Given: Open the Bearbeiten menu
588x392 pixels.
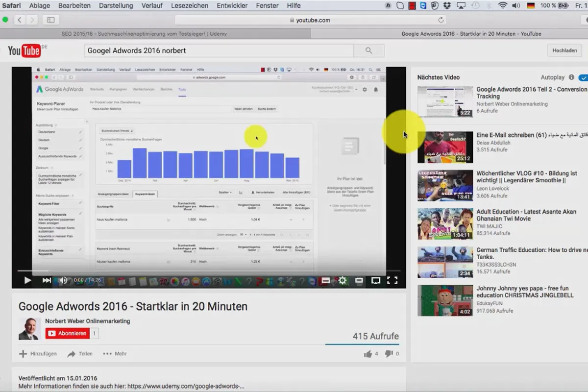Looking at the screenshot, I should pos(74,6).
